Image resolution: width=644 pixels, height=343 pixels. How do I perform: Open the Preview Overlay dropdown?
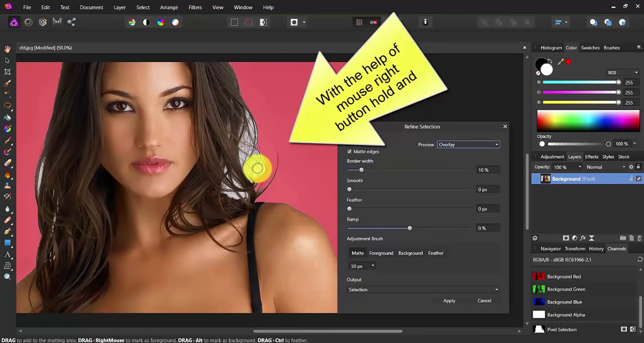point(468,145)
